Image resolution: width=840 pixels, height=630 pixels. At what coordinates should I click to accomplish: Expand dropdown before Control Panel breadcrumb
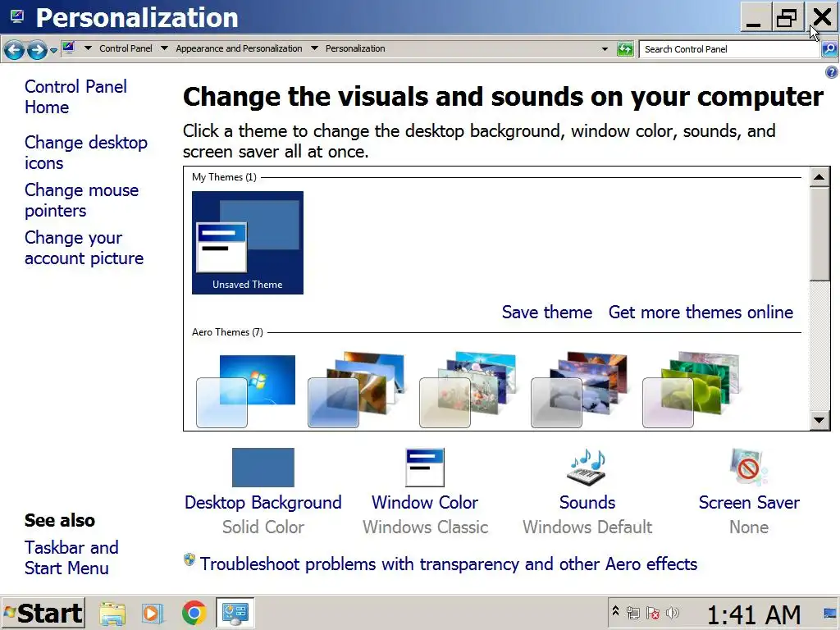click(88, 48)
